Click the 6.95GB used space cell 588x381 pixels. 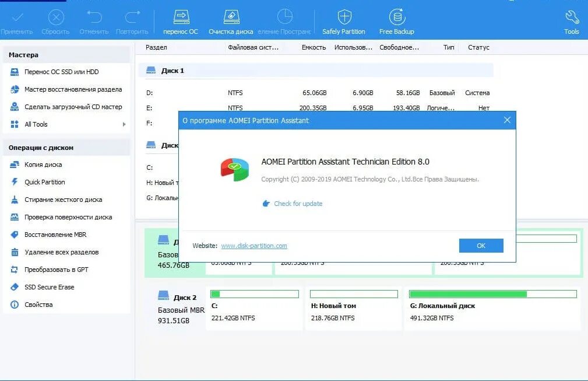(362, 108)
